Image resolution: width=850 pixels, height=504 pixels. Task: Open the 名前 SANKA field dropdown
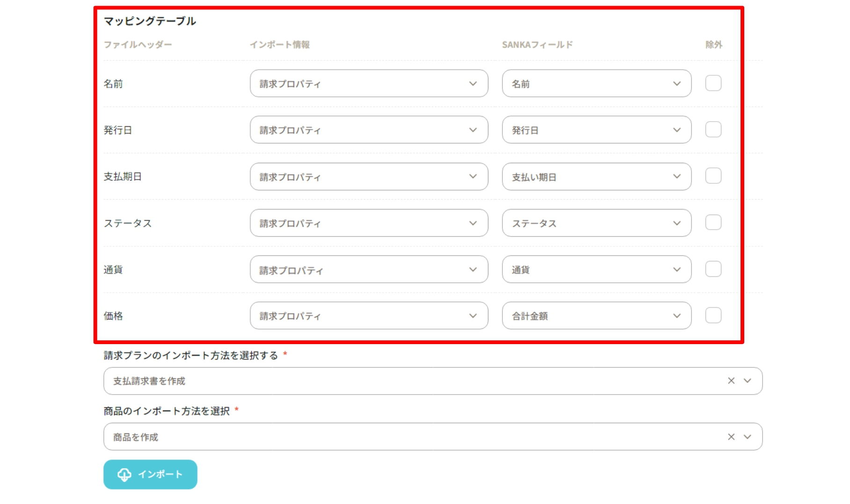(x=596, y=84)
